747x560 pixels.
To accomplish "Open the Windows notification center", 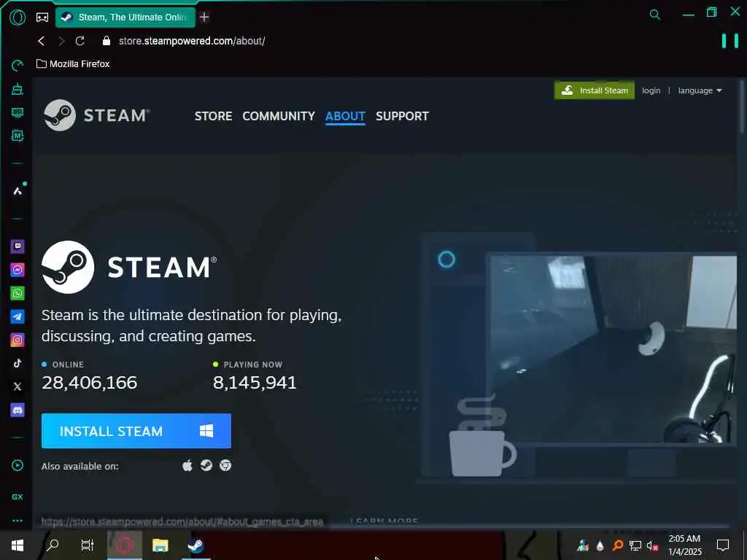I will tap(723, 545).
